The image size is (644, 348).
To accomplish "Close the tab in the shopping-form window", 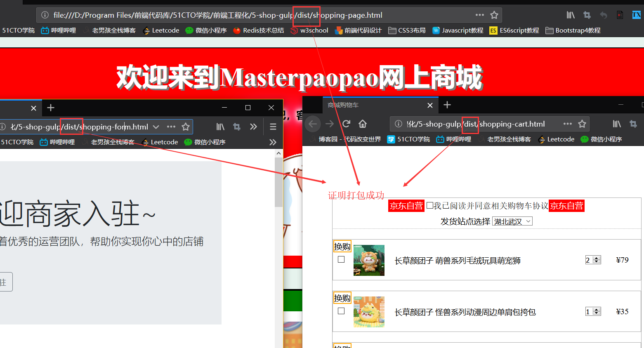I will tap(33, 108).
